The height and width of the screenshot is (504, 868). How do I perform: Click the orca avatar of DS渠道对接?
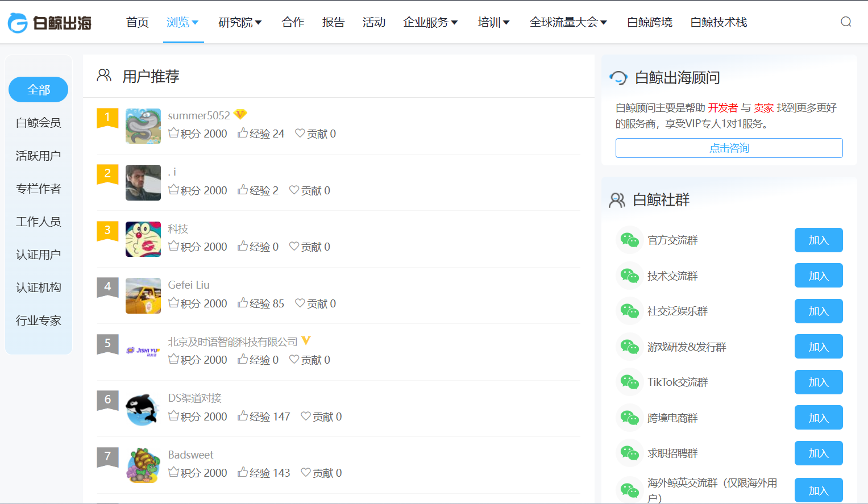[x=143, y=409]
